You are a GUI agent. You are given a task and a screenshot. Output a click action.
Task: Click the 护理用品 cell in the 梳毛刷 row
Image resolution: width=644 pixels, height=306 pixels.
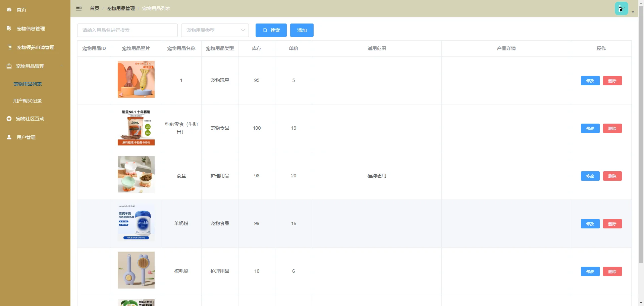pyautogui.click(x=220, y=271)
